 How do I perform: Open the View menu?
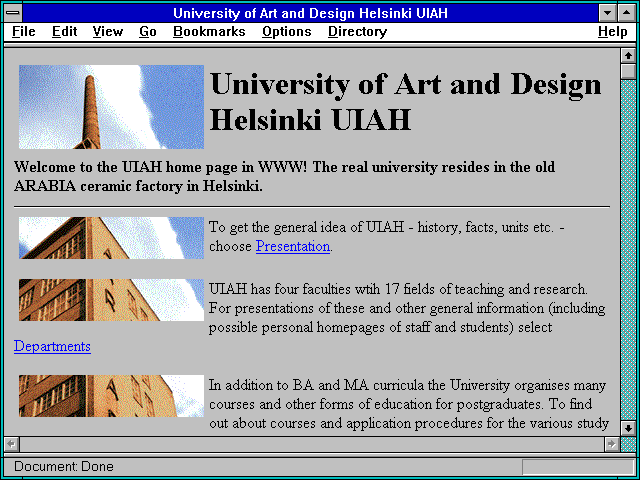pos(108,32)
